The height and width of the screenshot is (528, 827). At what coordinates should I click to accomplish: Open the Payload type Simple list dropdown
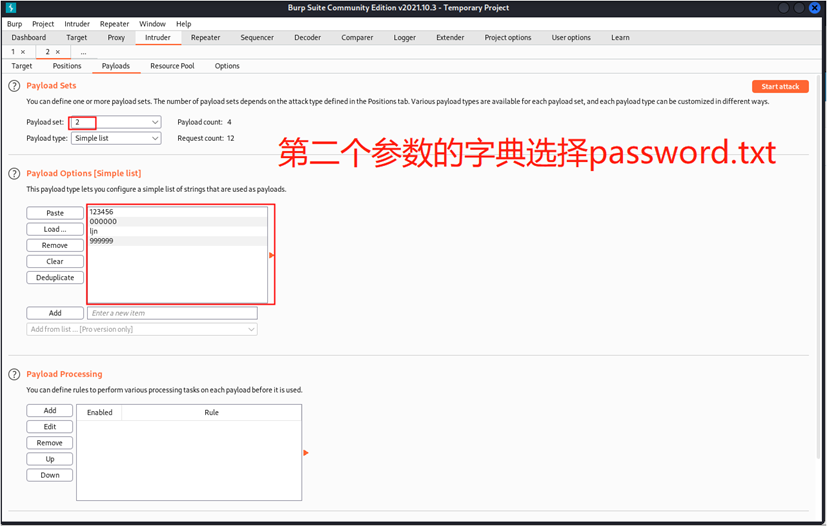116,139
